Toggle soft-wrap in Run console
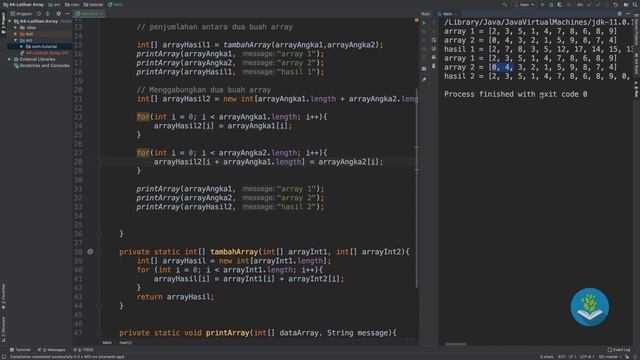This screenshot has width=640, height=360. pyautogui.click(x=433, y=40)
